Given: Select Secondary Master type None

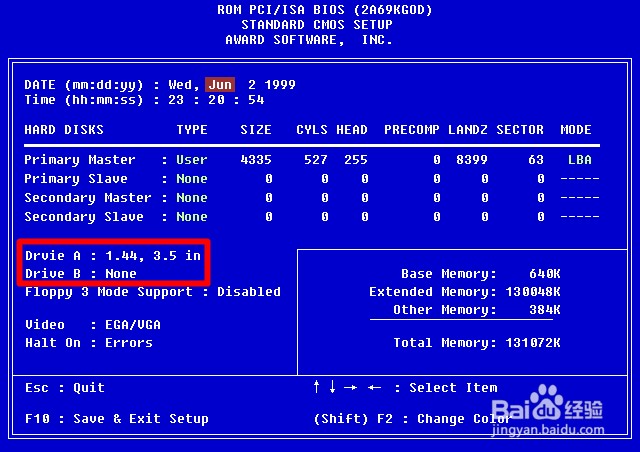Looking at the screenshot, I should click(x=192, y=198).
